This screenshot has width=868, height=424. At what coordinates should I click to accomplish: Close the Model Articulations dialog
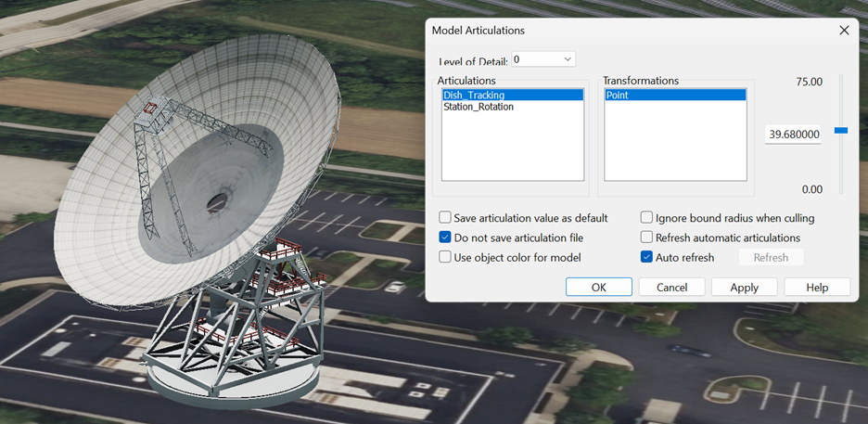[844, 31]
